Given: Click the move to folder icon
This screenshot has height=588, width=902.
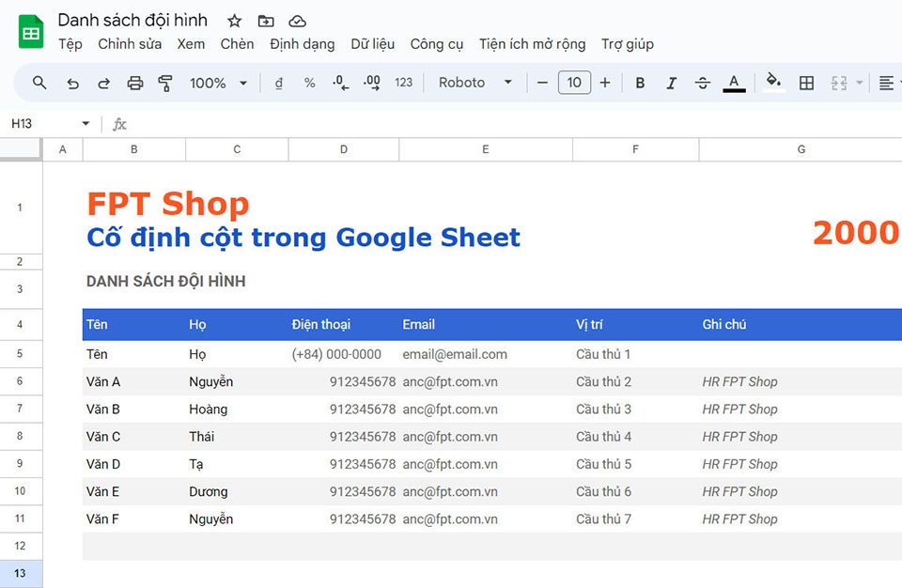Looking at the screenshot, I should [x=266, y=22].
